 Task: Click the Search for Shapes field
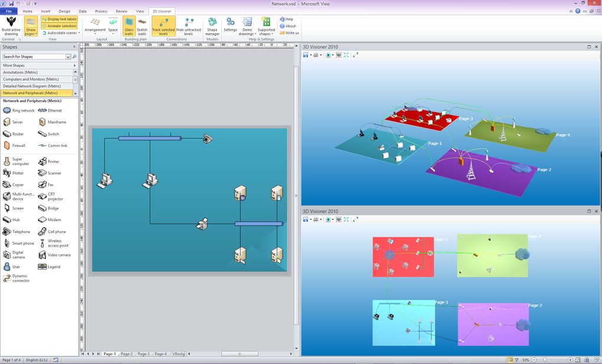pos(34,57)
